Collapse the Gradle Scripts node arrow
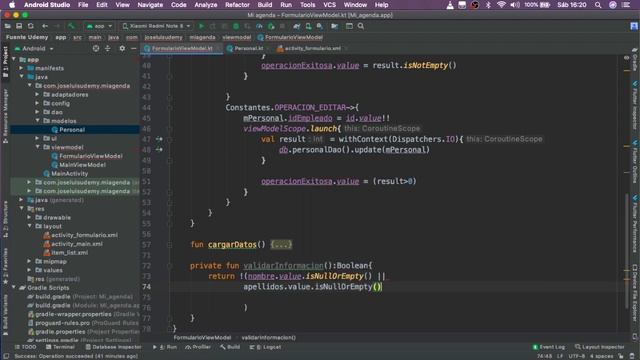This screenshot has height=360, width=640. [14, 288]
